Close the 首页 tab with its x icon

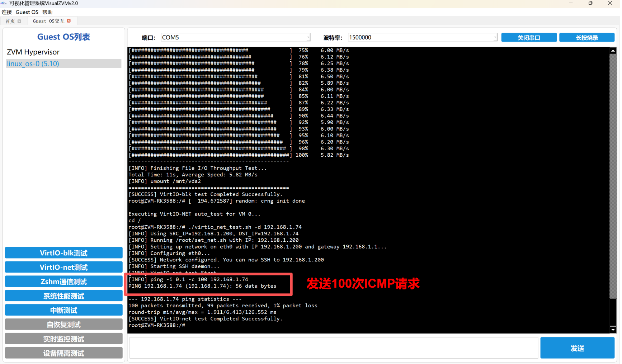pos(19,21)
